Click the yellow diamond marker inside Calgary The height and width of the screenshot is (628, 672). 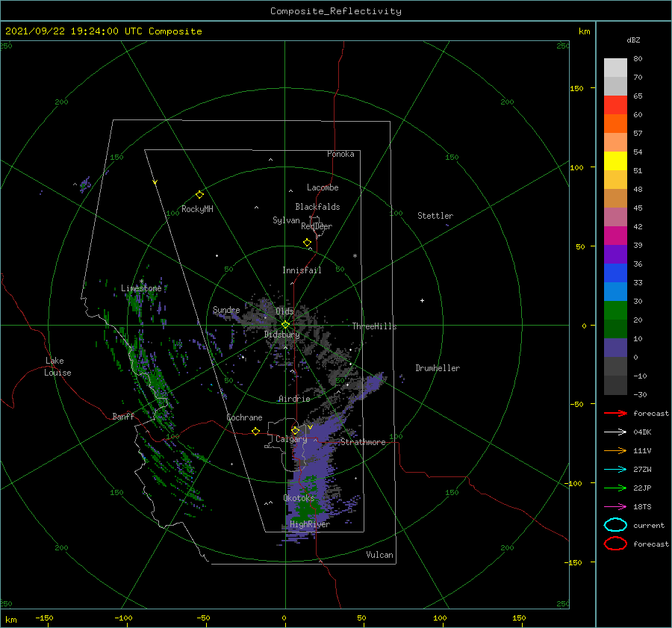(x=295, y=430)
